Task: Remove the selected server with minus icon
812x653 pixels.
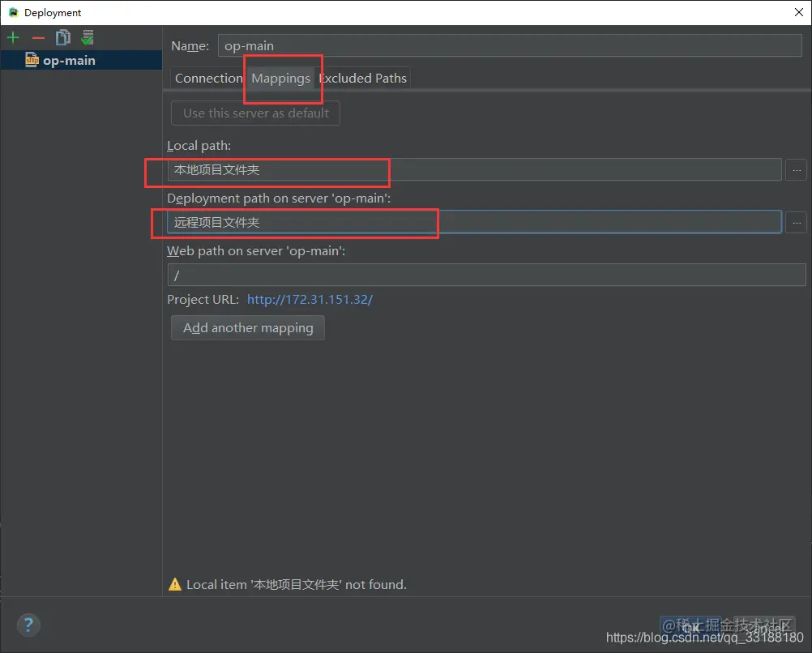Action: tap(38, 38)
